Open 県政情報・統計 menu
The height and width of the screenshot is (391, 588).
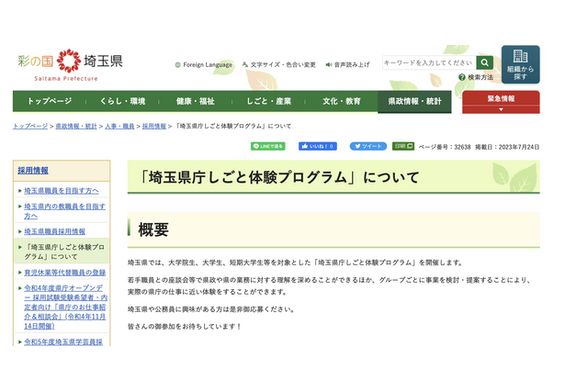(x=414, y=101)
